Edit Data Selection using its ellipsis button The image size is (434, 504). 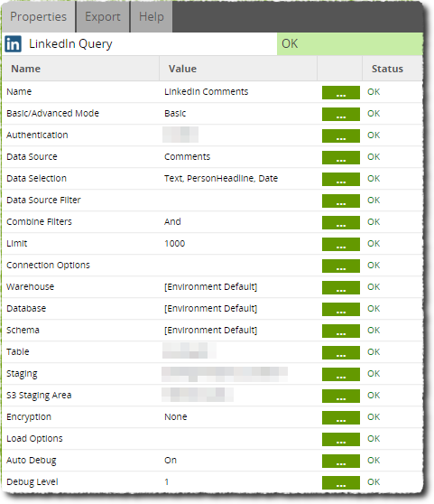click(x=341, y=179)
